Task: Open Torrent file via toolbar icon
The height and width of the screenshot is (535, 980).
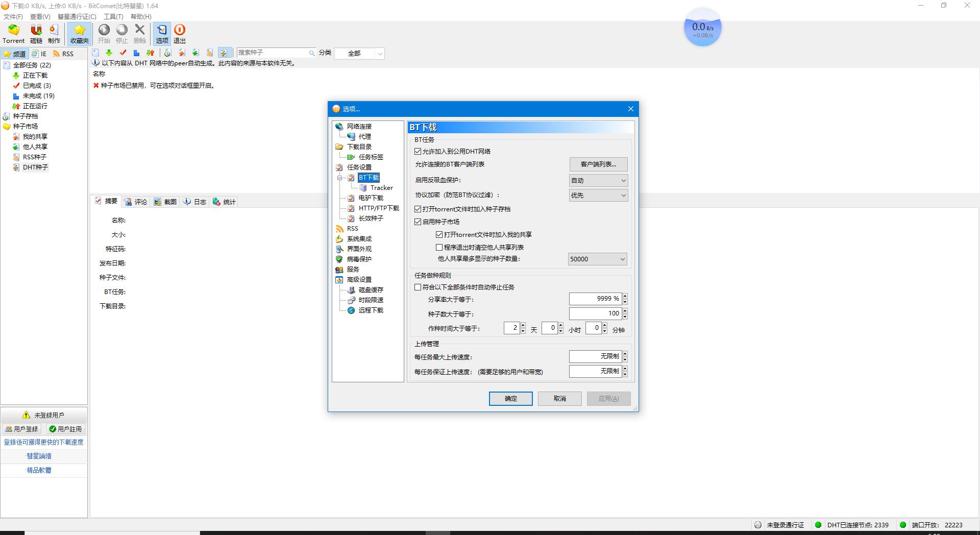Action: (13, 34)
